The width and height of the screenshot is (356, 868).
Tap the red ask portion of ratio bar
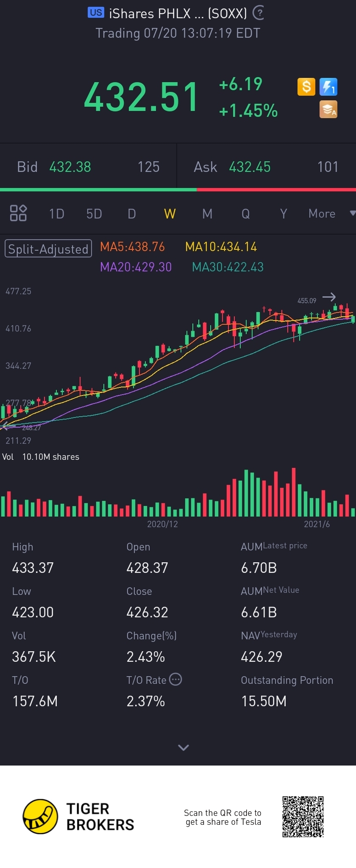[x=276, y=190]
